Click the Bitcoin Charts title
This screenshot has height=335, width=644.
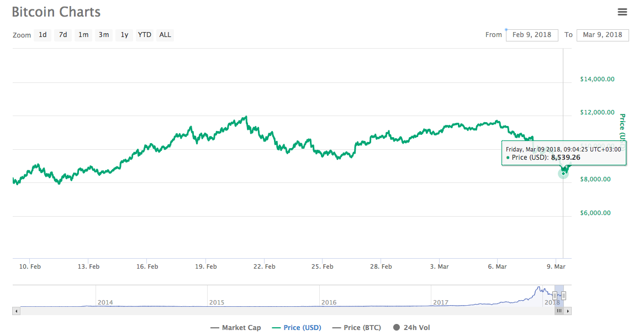pos(56,12)
